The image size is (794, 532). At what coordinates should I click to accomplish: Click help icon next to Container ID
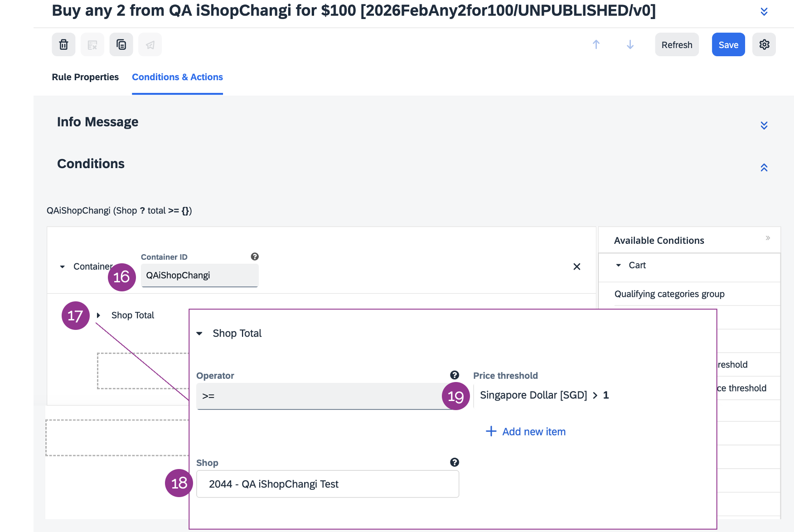[255, 256]
